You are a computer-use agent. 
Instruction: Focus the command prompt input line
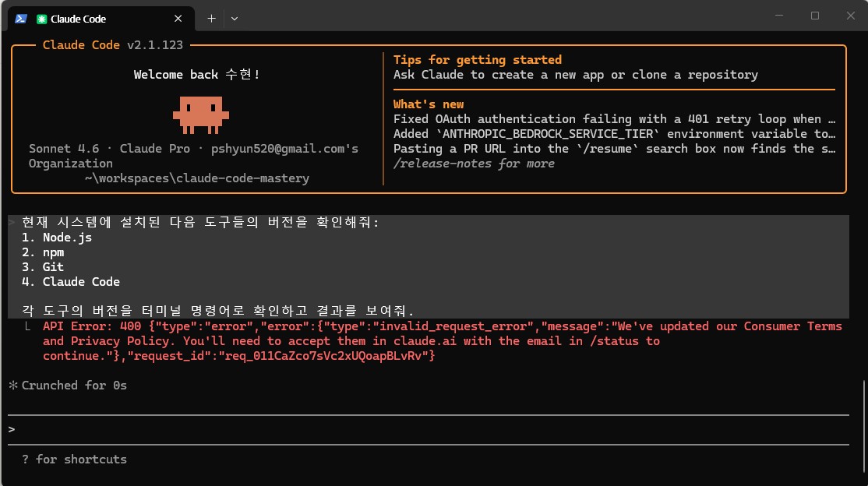click(x=429, y=430)
